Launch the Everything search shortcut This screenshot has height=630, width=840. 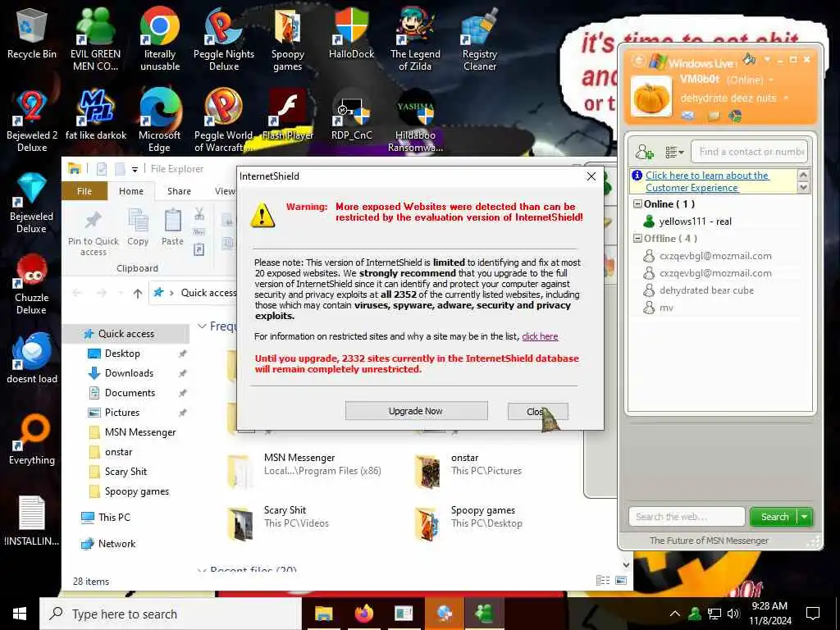pos(32,440)
